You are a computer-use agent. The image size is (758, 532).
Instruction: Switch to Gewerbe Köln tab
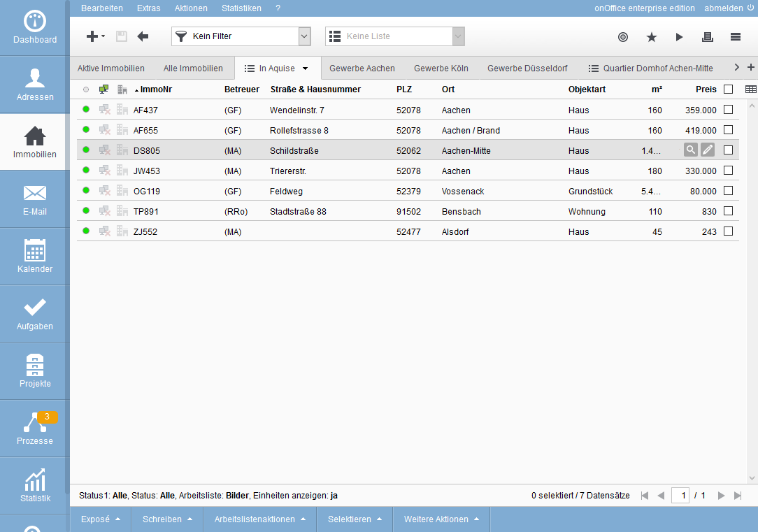pos(441,68)
